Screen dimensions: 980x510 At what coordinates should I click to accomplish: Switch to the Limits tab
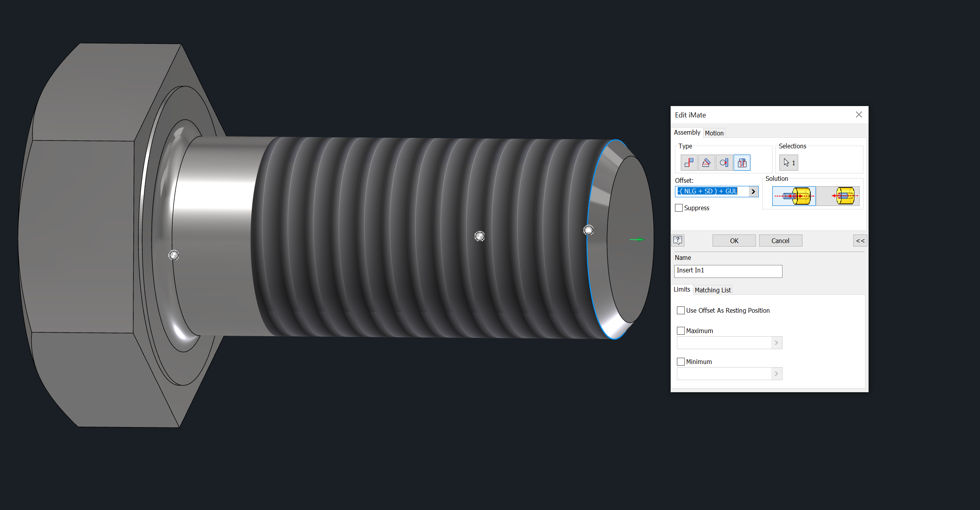click(x=682, y=289)
